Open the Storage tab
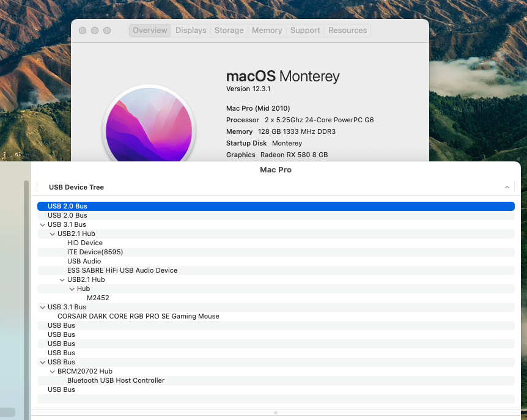Screen dimensions: 527x420 (x=229, y=31)
